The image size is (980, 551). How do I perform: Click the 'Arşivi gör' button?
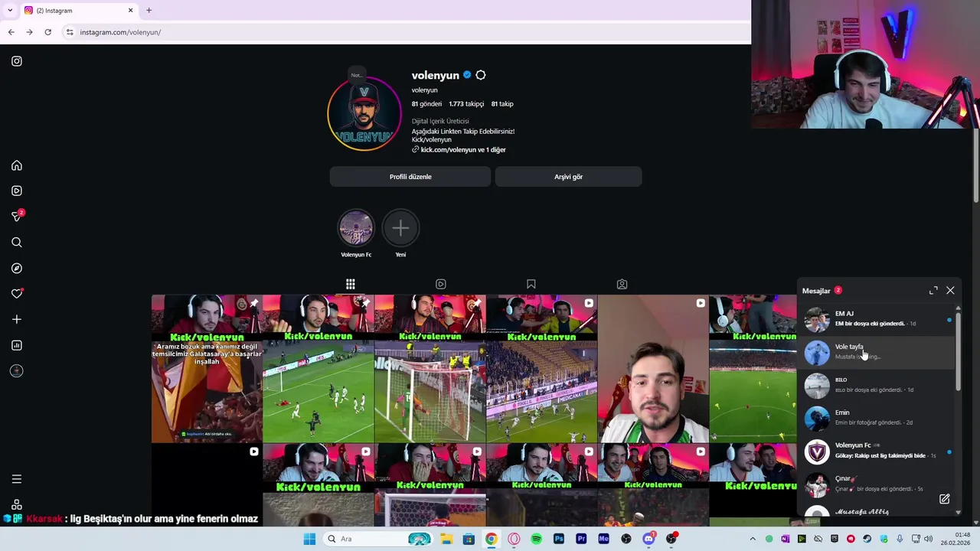tap(568, 177)
